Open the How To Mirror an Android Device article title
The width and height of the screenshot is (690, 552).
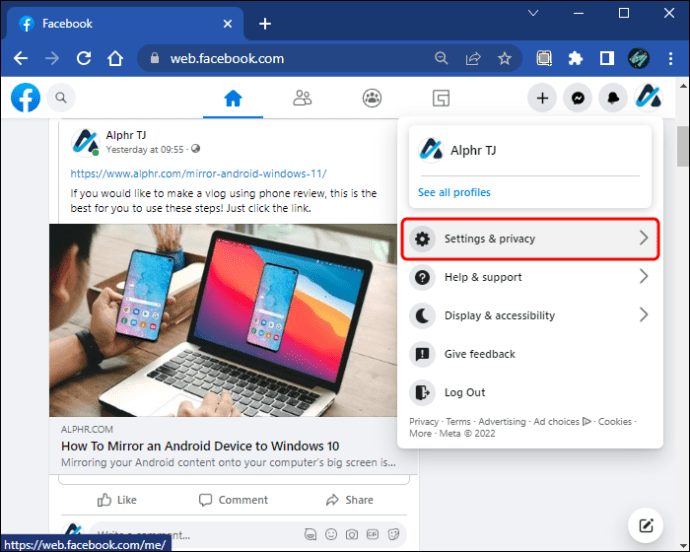coord(200,446)
